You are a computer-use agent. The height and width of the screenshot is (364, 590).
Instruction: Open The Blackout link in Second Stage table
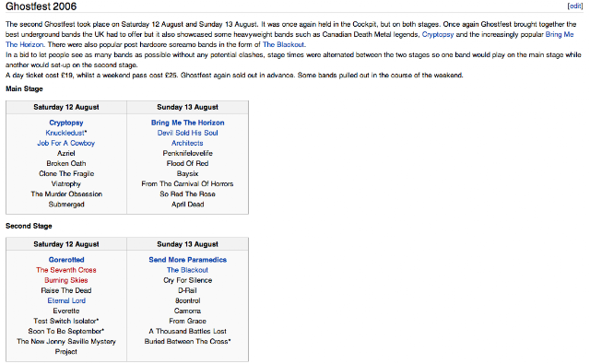[187, 270]
